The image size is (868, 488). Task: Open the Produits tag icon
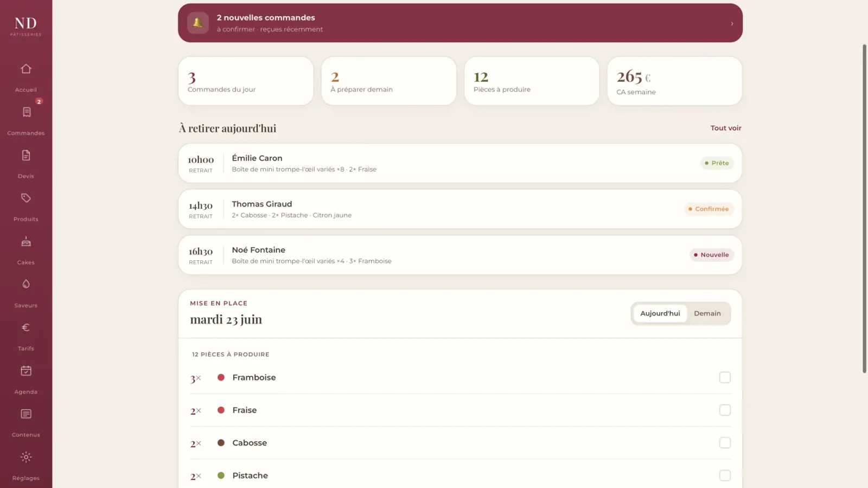26,198
